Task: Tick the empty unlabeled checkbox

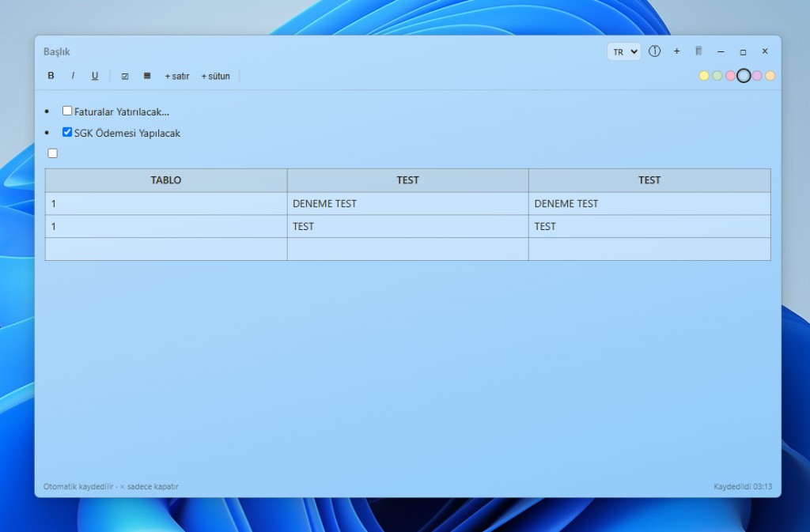Action: click(53, 153)
